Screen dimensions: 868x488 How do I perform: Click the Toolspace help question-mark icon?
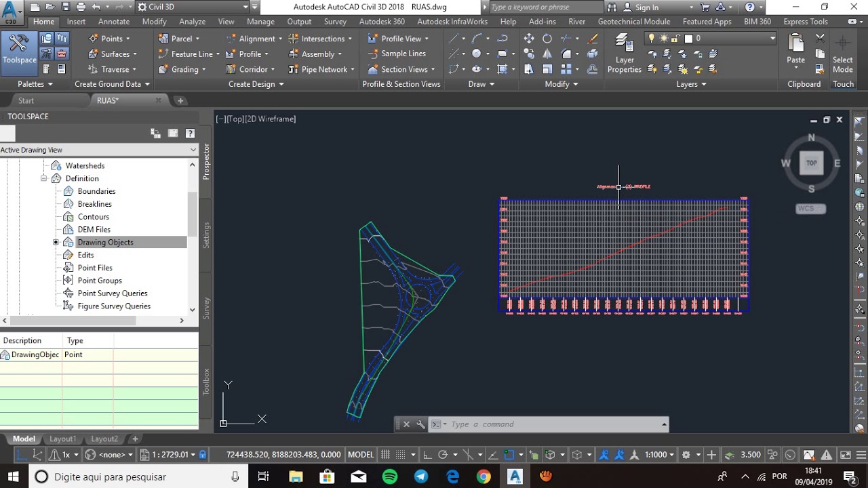point(190,134)
